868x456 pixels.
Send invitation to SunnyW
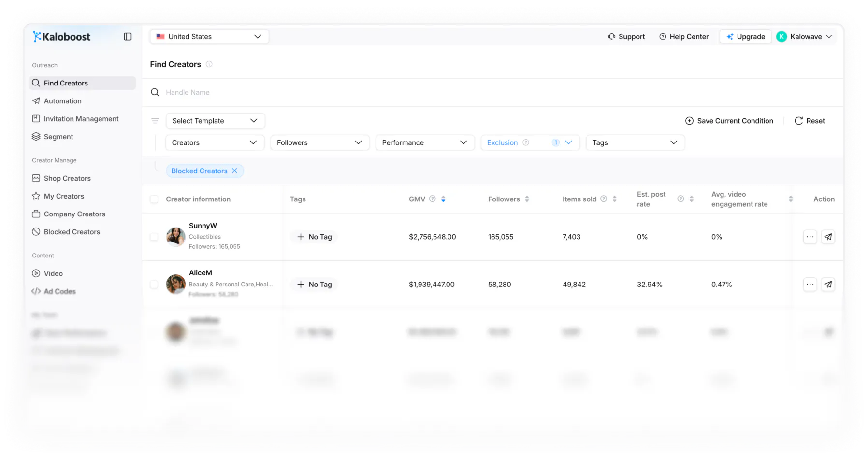point(828,237)
